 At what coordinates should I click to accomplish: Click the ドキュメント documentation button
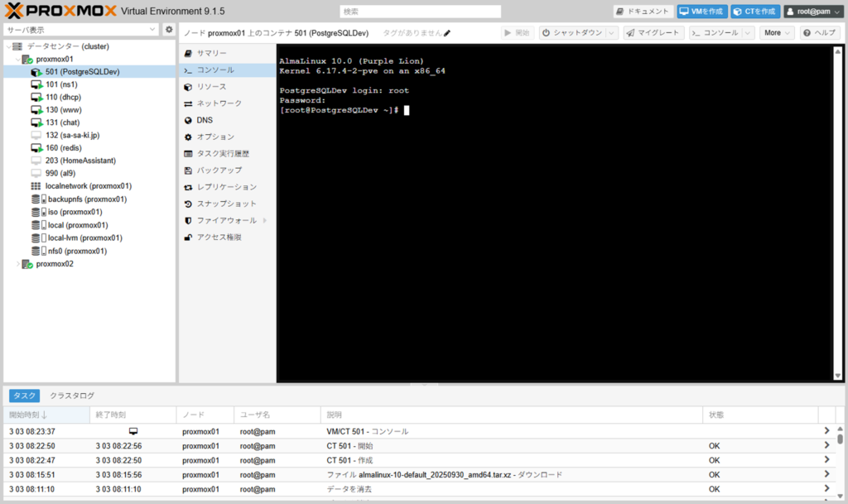[643, 12]
